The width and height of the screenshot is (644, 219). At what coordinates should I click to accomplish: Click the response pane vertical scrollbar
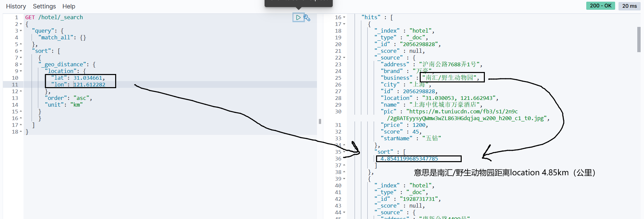pos(639,39)
